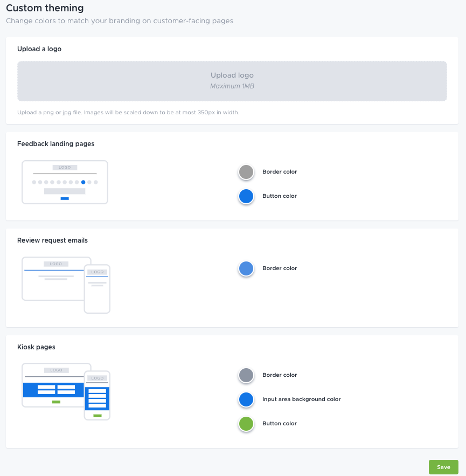466x476 pixels.
Task: Click the png or jpg upload hint text
Action: click(128, 112)
